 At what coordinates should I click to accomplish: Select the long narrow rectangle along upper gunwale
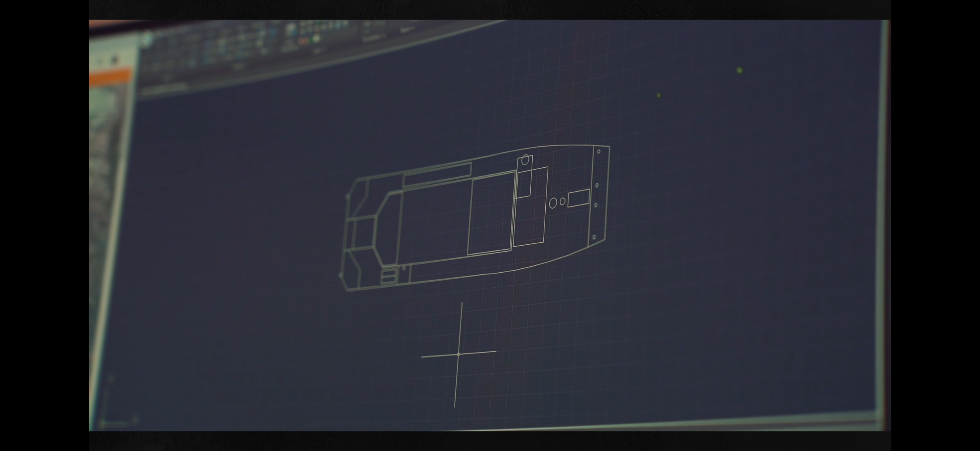437,174
